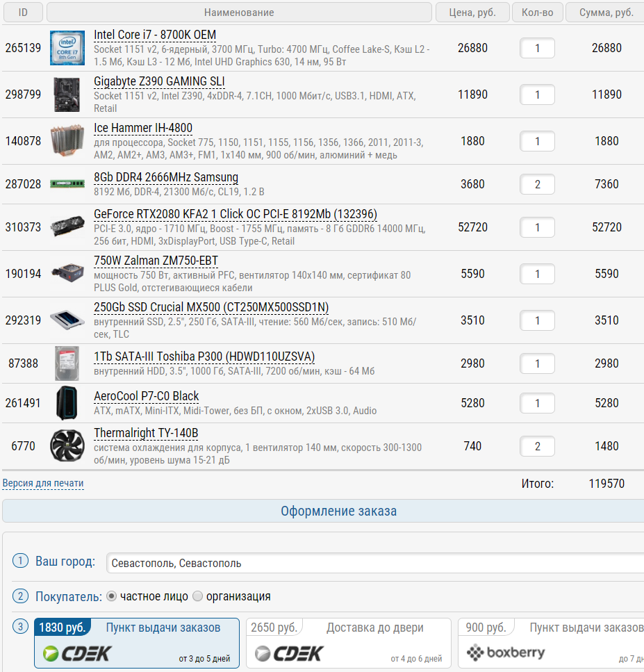
Task: Click the Версия для печати link
Action: [x=43, y=484]
